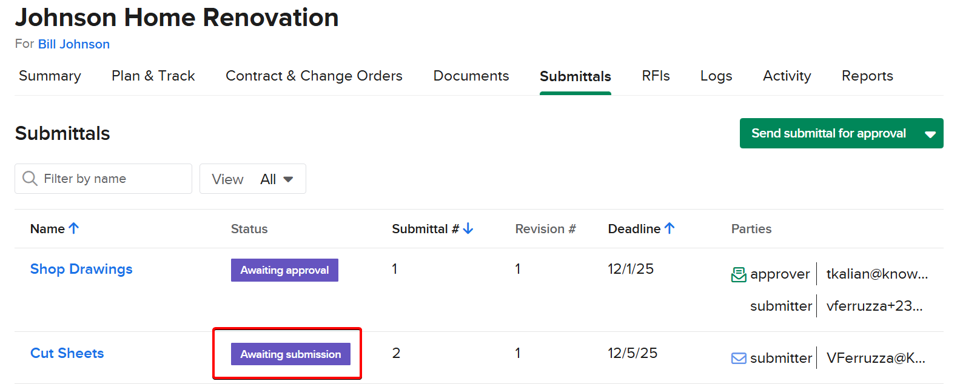The image size is (980, 384).
Task: Click the Submittal # sort down arrow
Action: click(x=468, y=228)
